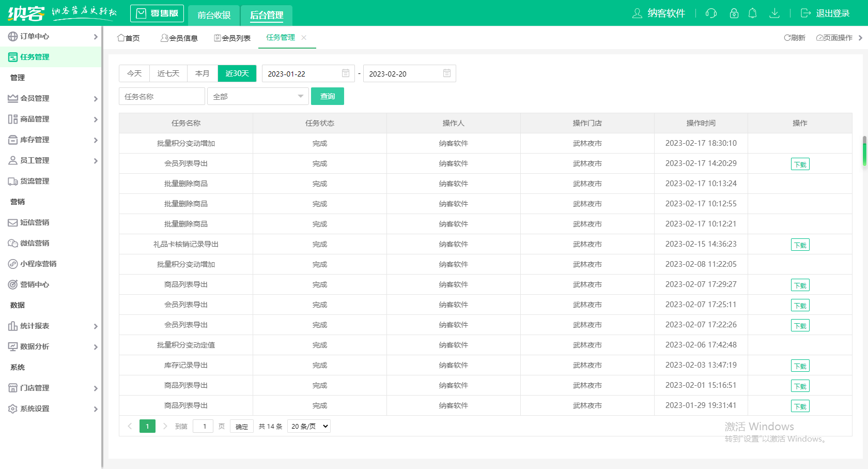Switch to the 会员列表 tab
This screenshot has width=868, height=469.
pos(233,38)
